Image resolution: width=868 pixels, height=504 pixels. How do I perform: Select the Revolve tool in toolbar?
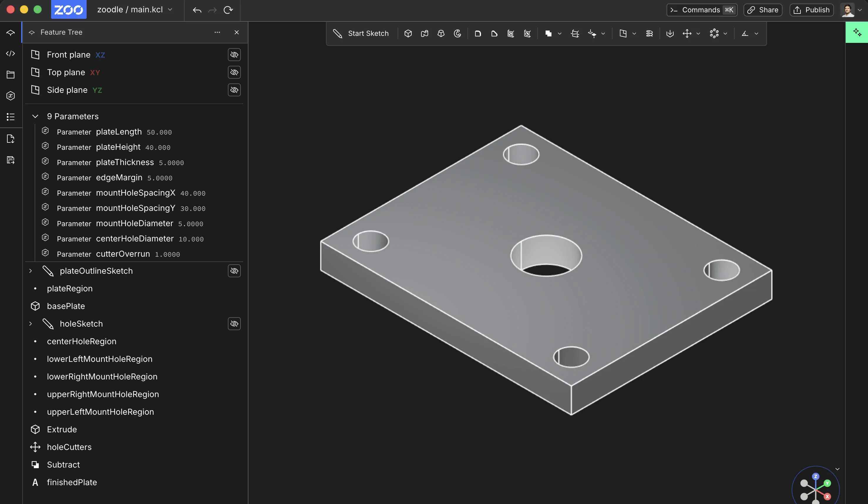pos(457,33)
